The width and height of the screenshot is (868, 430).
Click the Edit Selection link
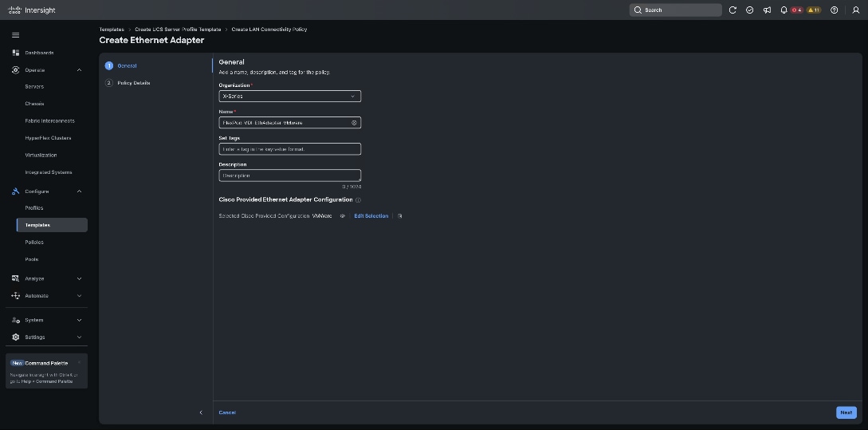click(371, 216)
